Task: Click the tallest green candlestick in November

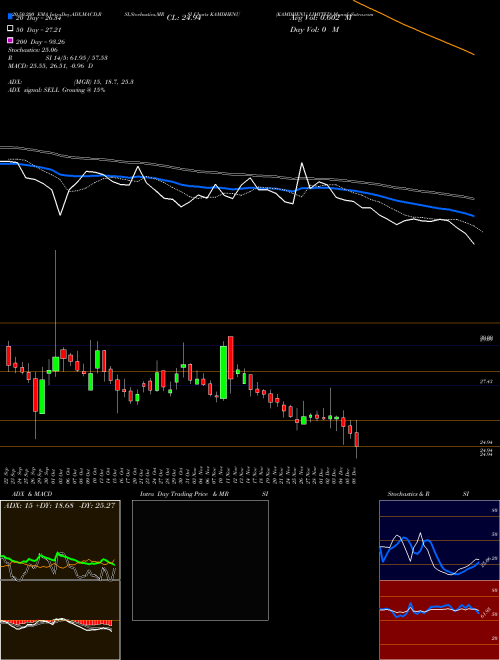Action: click(223, 373)
